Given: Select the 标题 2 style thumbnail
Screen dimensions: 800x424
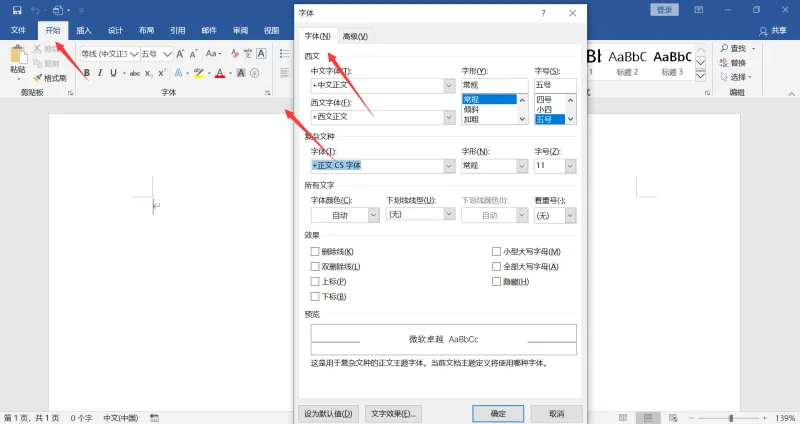Looking at the screenshot, I should 627,63.
